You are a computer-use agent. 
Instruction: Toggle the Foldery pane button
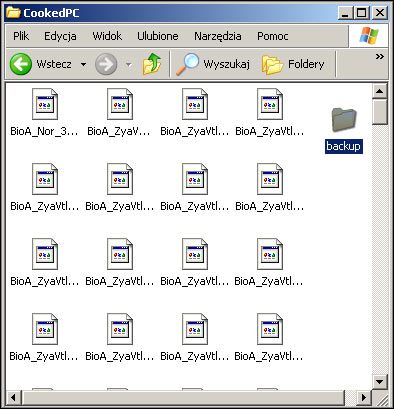click(293, 64)
